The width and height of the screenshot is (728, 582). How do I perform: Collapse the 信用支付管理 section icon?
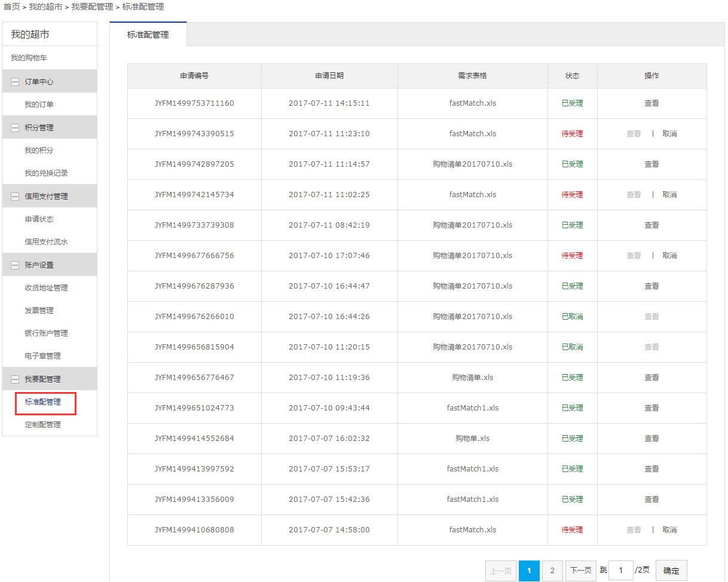pos(15,197)
